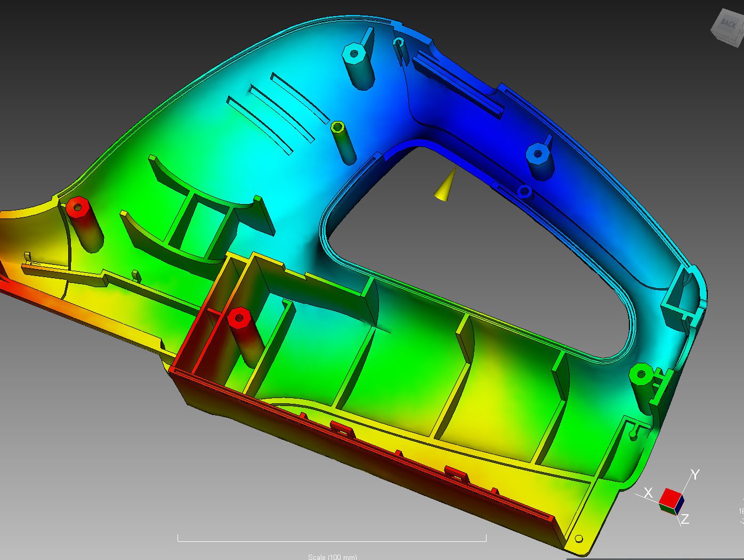Click the dark green face of the axis triad cube
The image size is (744, 560).
[667, 508]
